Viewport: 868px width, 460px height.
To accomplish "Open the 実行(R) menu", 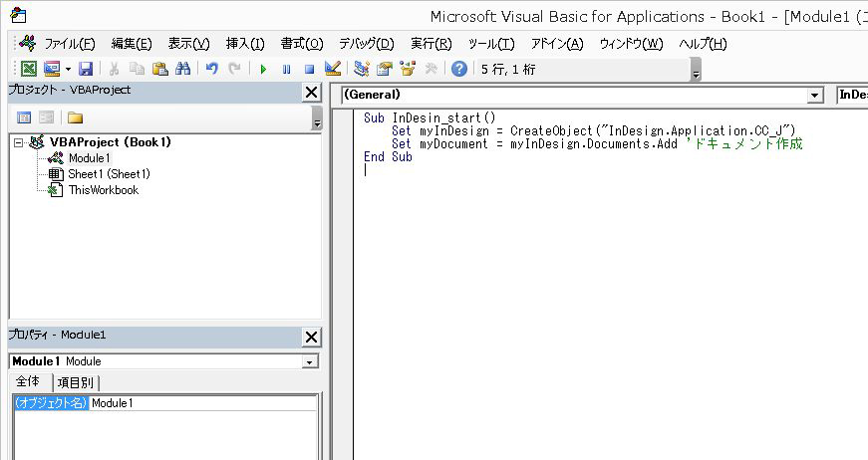I will pos(432,43).
